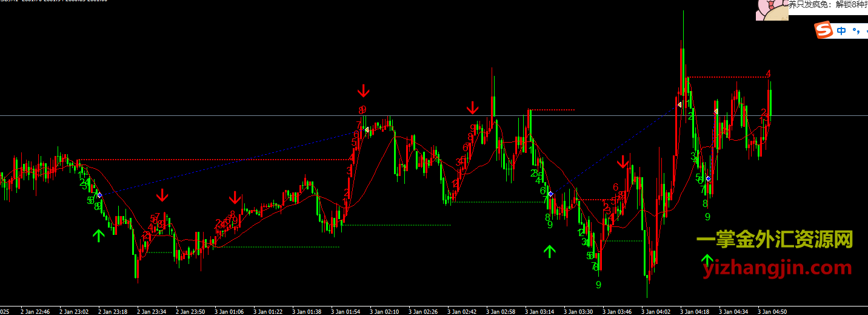Toggle the Chinese/English "中" input mode
The width and height of the screenshot is (868, 315).
click(842, 31)
